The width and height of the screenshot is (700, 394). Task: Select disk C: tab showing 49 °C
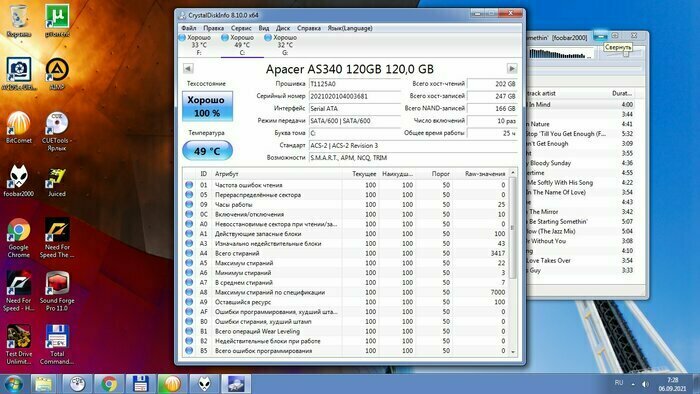(x=242, y=45)
